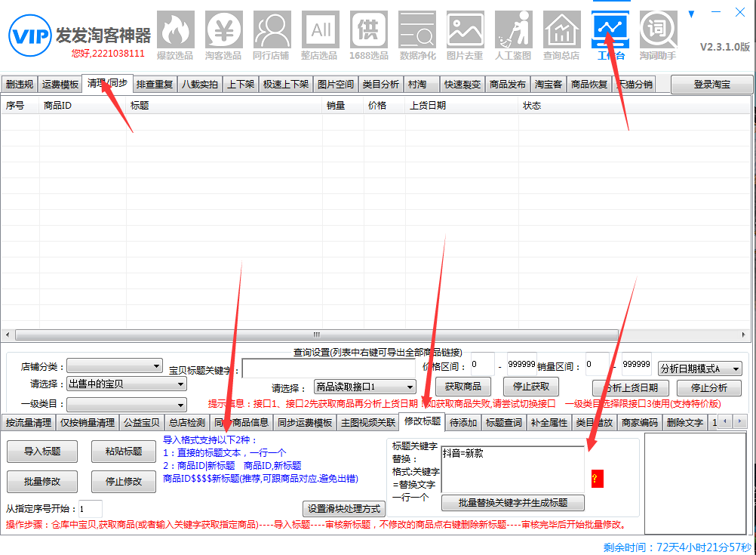Switch to the 图片空间 tab

(x=336, y=85)
